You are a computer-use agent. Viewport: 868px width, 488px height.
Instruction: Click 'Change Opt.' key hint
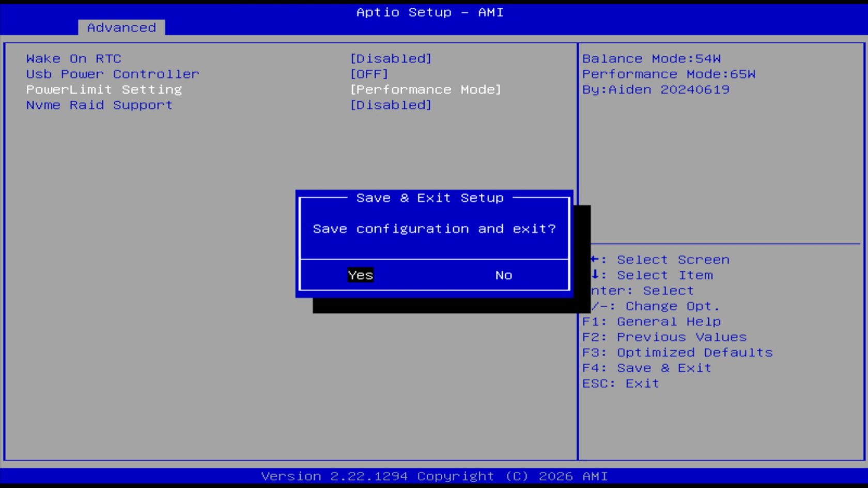(x=673, y=306)
